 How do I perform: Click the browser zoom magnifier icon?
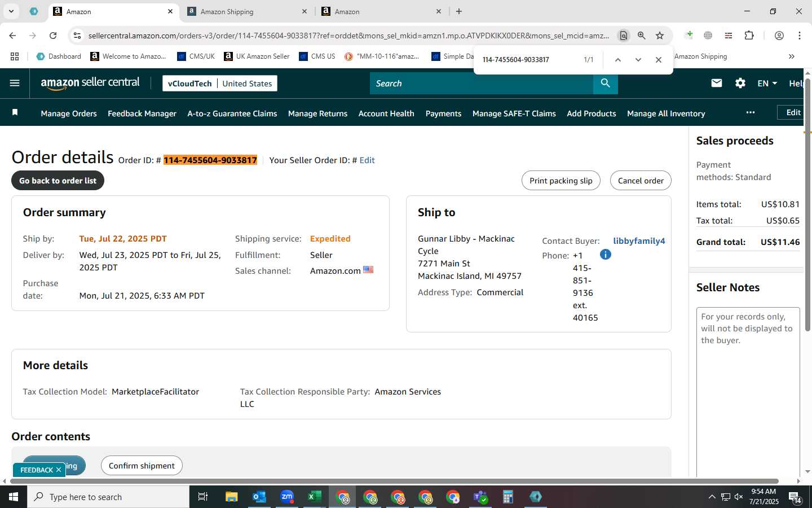(641, 36)
